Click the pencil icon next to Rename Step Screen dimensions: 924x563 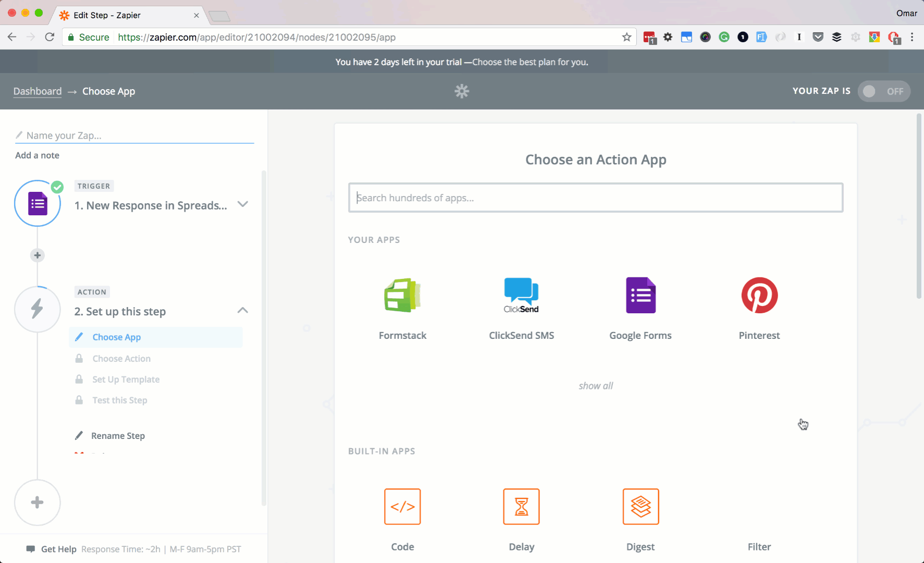79,435
